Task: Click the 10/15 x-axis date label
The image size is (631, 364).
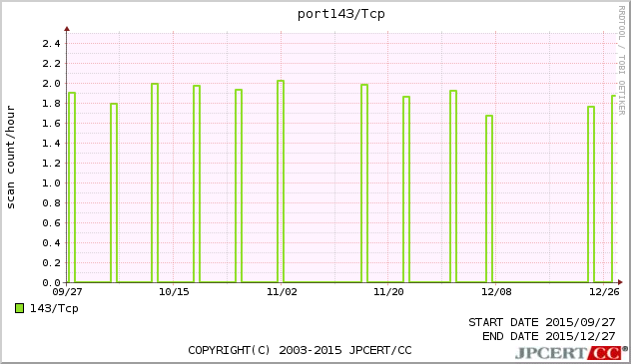Action: [174, 291]
